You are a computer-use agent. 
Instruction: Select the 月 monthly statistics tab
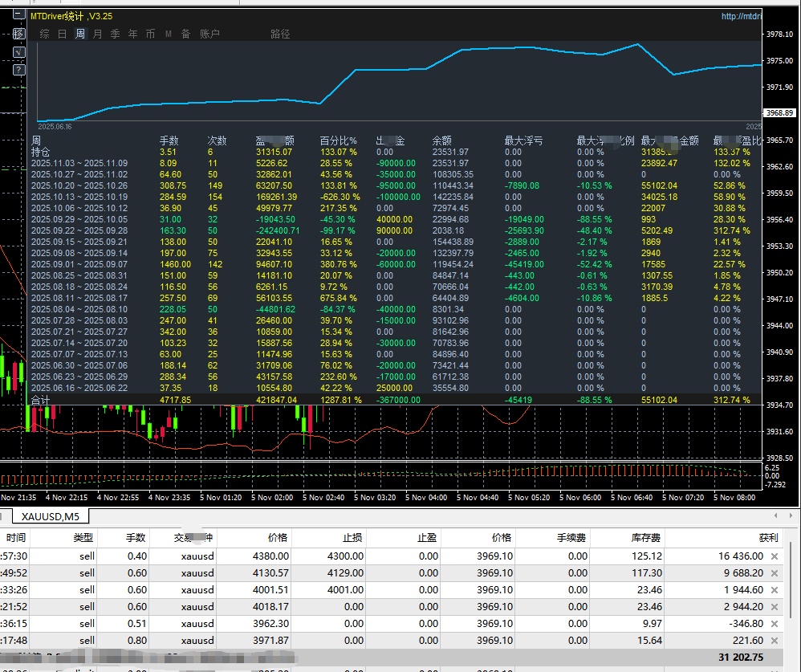coord(97,34)
